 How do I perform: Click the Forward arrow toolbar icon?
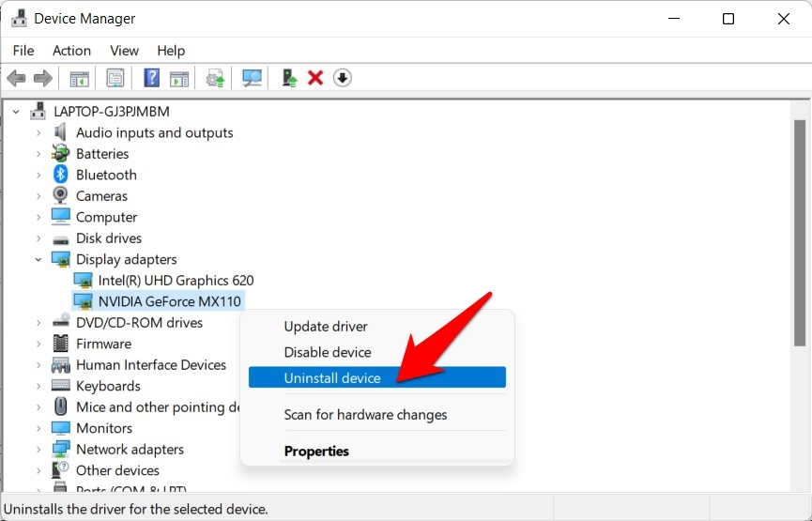42,78
